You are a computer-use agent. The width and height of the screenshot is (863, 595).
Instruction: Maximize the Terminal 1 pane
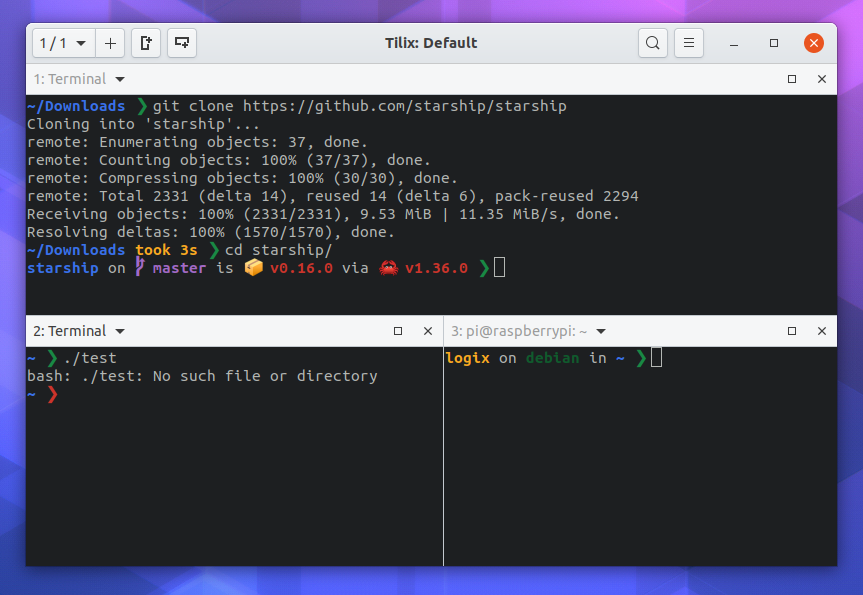[791, 78]
